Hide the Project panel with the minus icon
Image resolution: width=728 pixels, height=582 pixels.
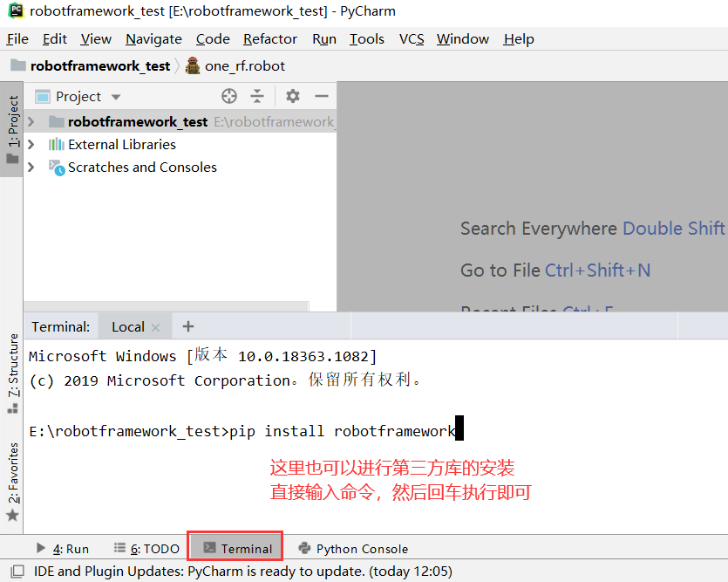pos(323,96)
